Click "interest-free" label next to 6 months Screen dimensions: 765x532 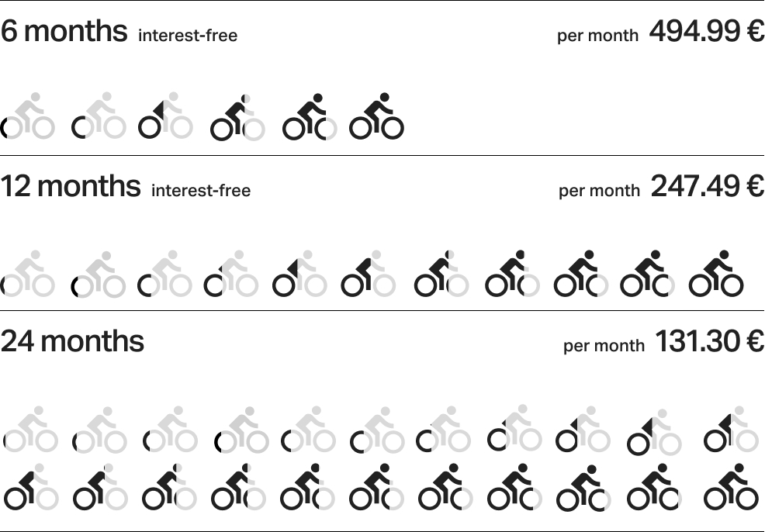pos(188,35)
